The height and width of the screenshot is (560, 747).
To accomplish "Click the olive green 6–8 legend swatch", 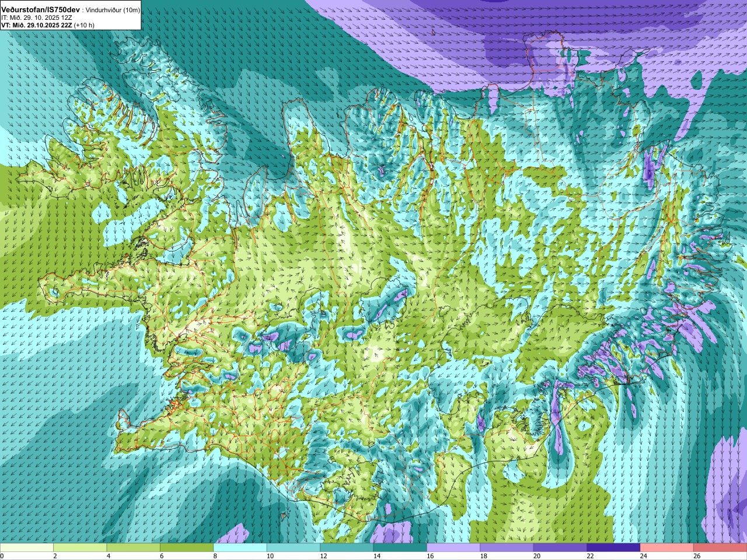I will click(187, 548).
